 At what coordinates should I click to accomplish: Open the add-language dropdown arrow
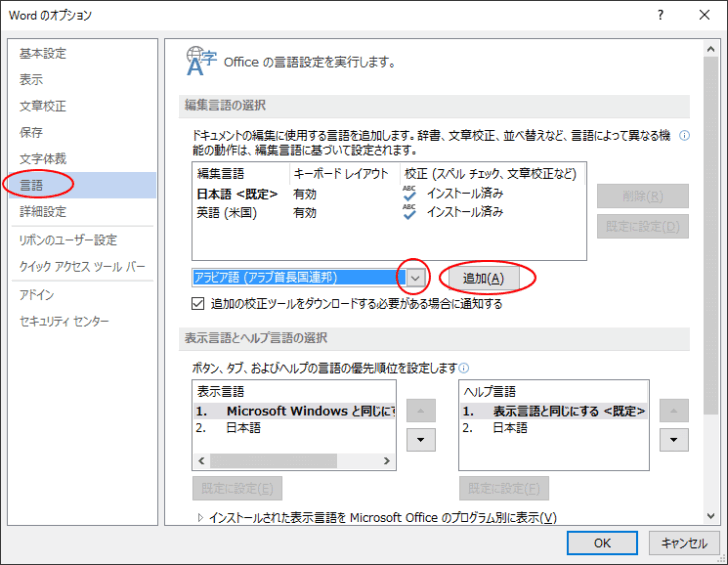pos(416,278)
